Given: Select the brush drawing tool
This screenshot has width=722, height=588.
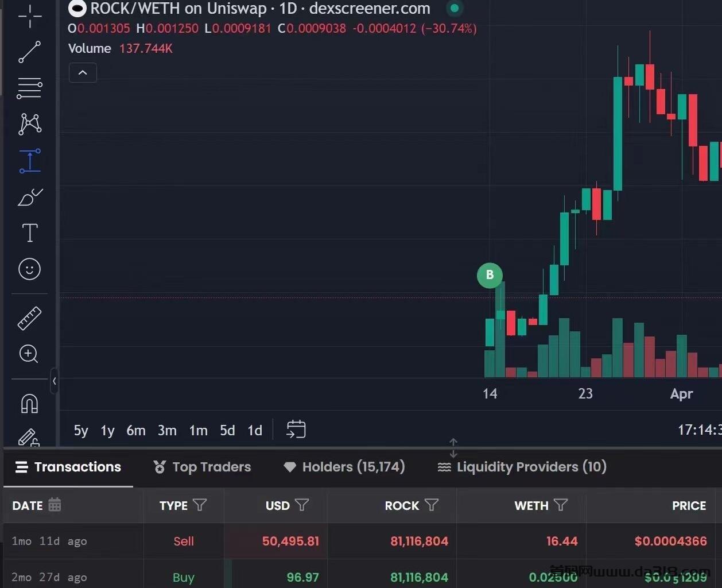Looking at the screenshot, I should tap(30, 197).
